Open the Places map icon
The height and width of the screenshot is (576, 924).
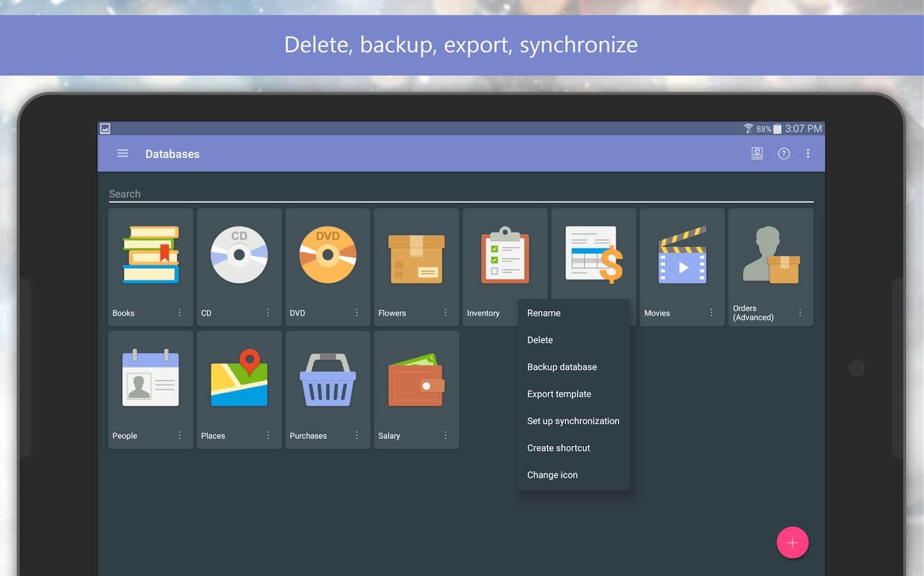tap(239, 378)
